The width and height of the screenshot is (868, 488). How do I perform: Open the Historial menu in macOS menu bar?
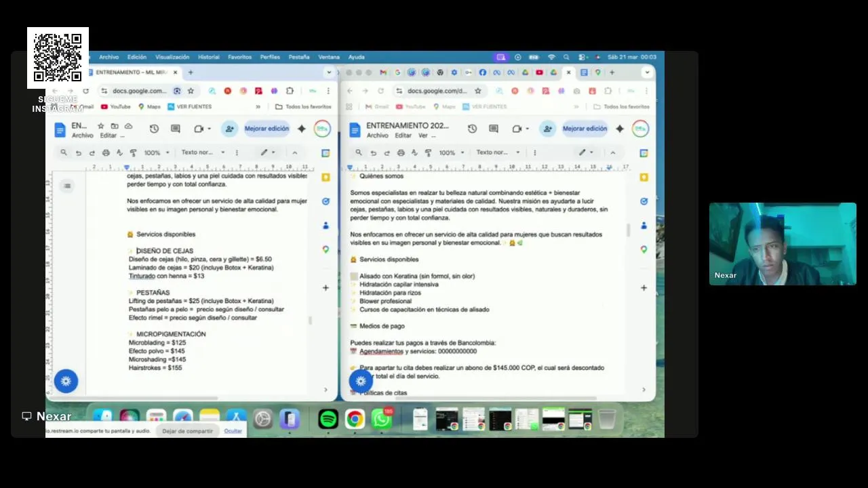[x=208, y=57]
